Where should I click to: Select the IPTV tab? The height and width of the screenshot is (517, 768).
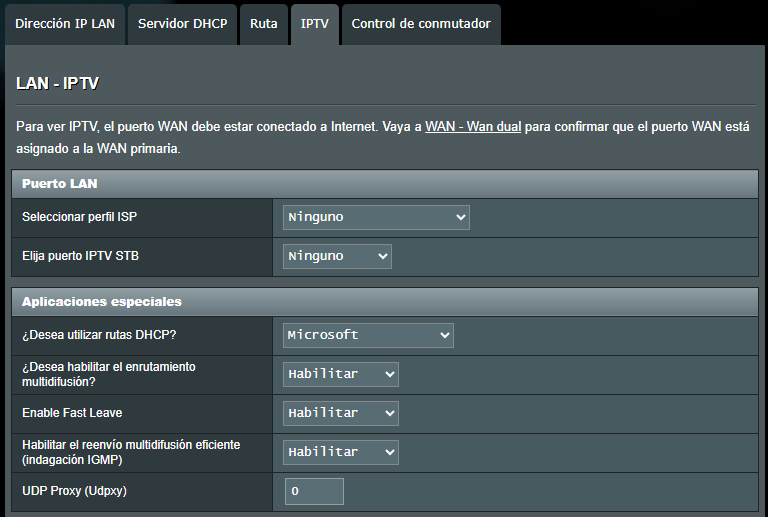click(314, 23)
